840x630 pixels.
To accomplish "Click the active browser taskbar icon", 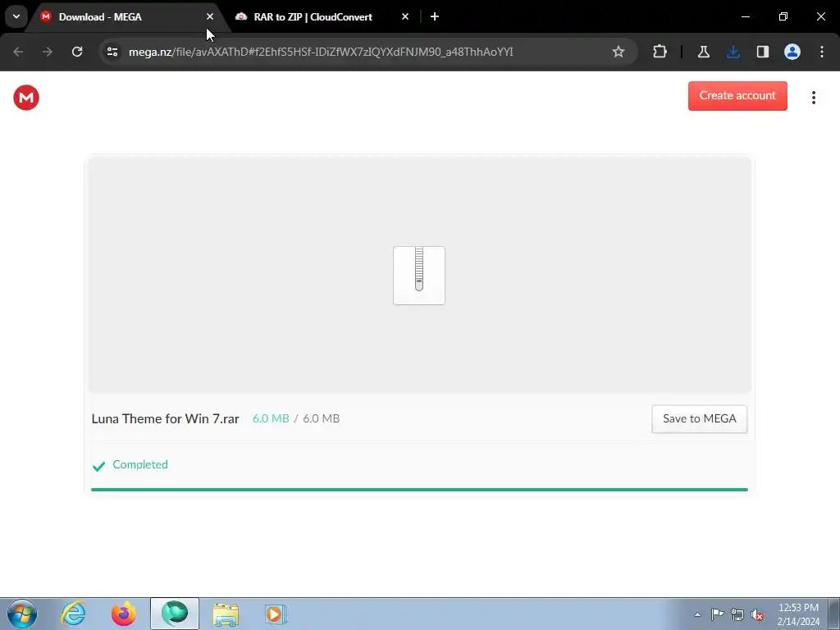I will 175,614.
